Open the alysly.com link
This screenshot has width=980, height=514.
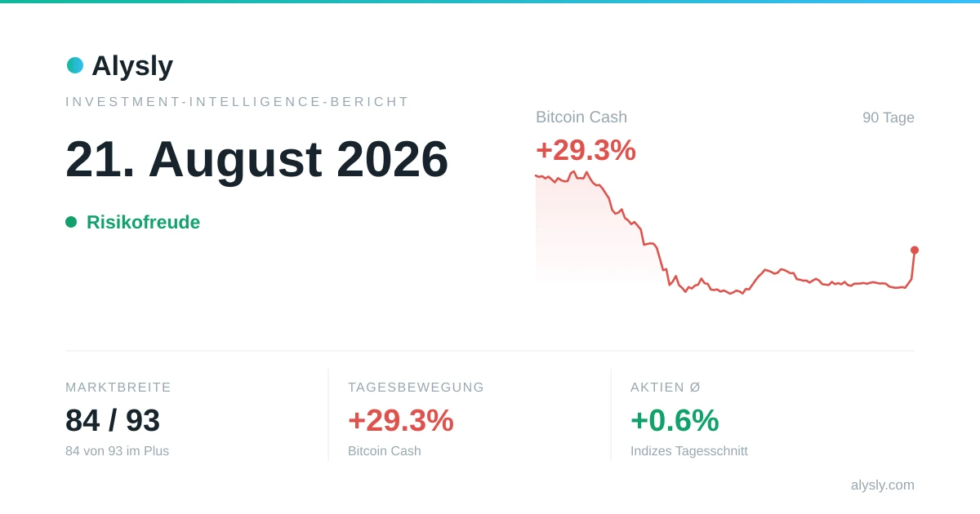tap(883, 485)
